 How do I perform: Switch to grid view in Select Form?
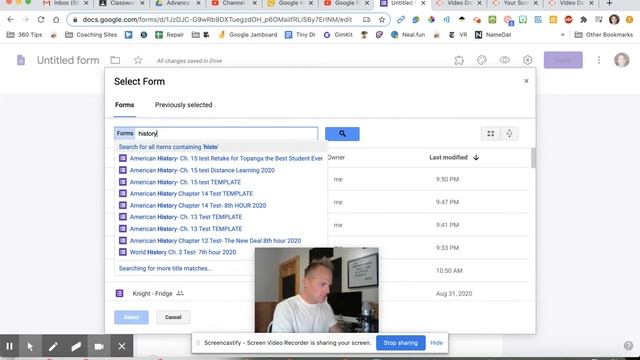click(491, 133)
